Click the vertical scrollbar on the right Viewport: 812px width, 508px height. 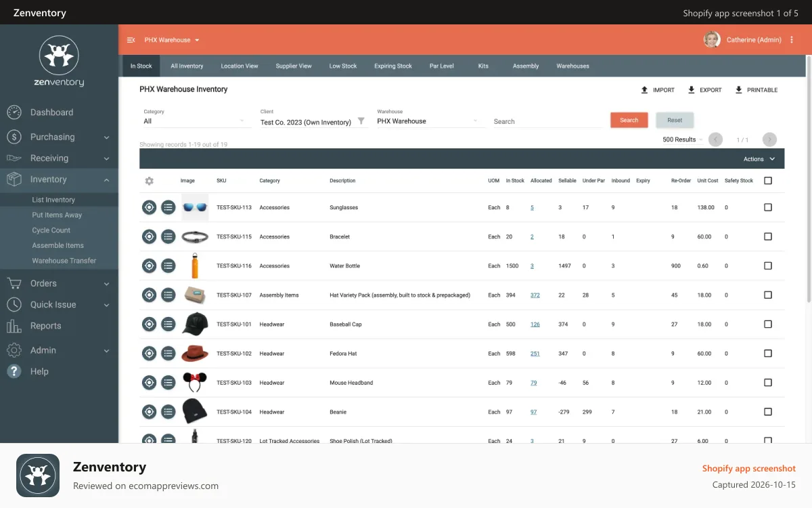point(809,179)
